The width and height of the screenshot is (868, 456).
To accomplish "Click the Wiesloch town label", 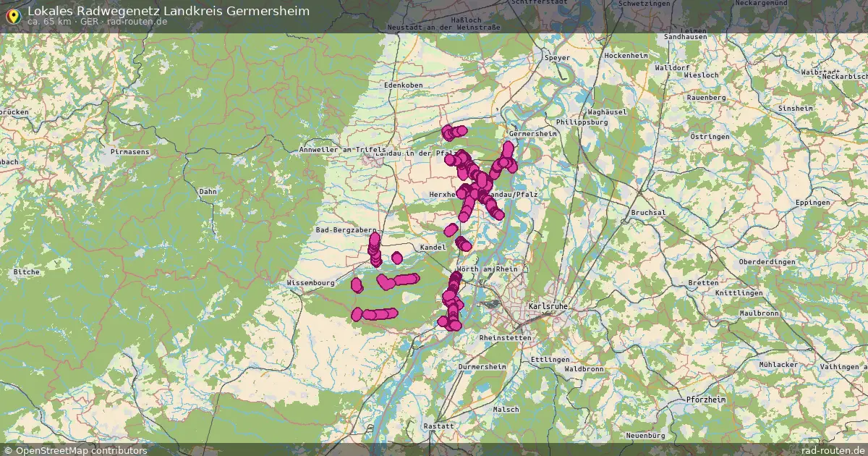I will 701,75.
